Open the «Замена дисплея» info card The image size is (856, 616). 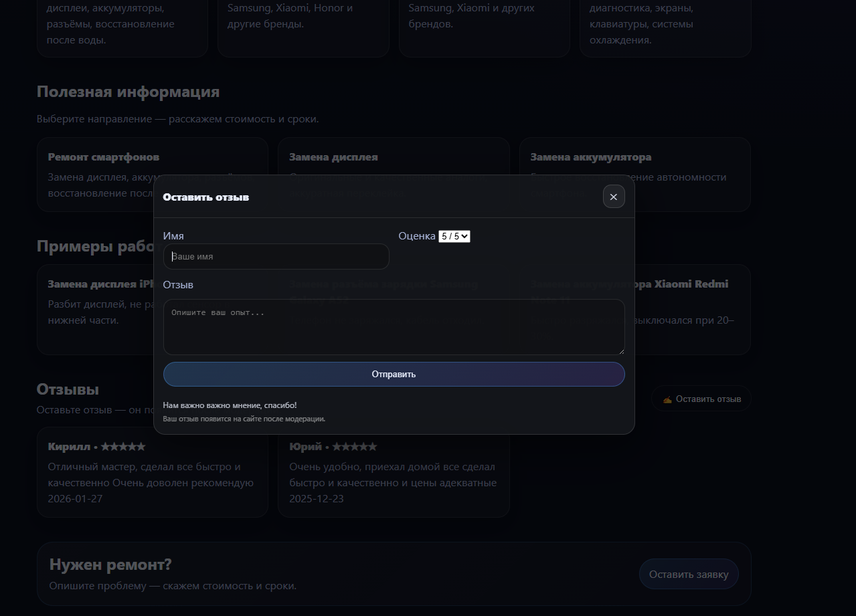333,157
